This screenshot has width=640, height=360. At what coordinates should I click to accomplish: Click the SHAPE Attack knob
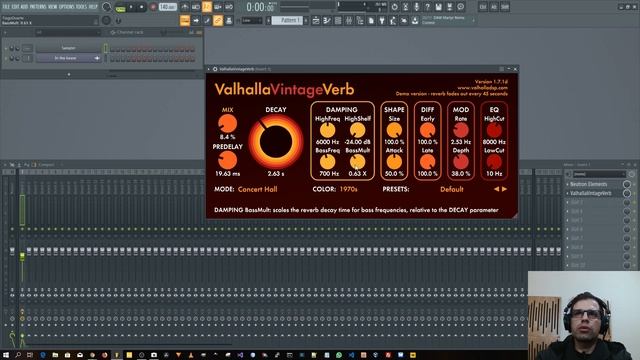point(394,162)
